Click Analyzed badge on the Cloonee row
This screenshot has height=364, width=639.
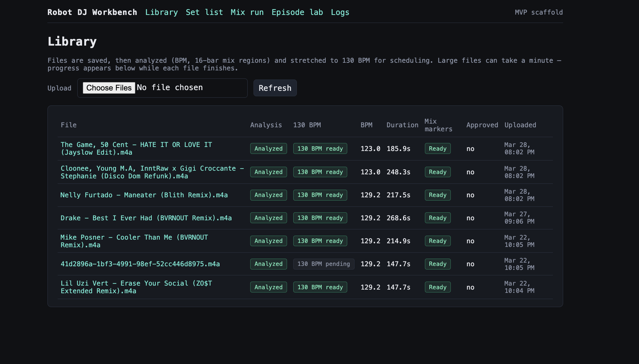[268, 172]
